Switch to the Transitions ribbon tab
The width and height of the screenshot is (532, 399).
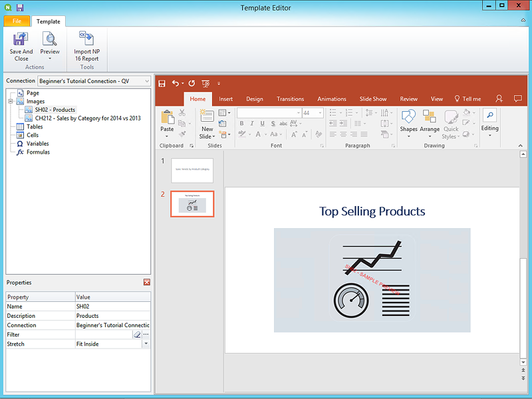click(290, 99)
